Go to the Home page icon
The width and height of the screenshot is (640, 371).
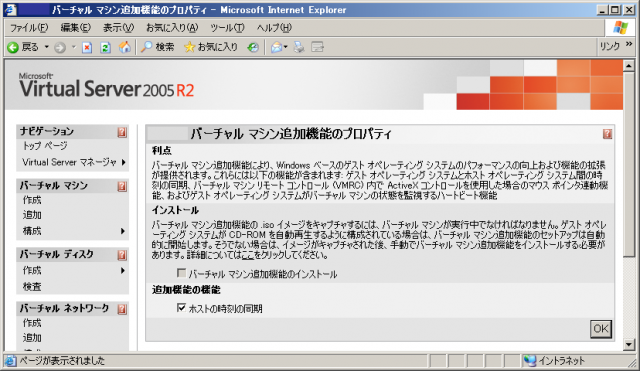tap(124, 47)
